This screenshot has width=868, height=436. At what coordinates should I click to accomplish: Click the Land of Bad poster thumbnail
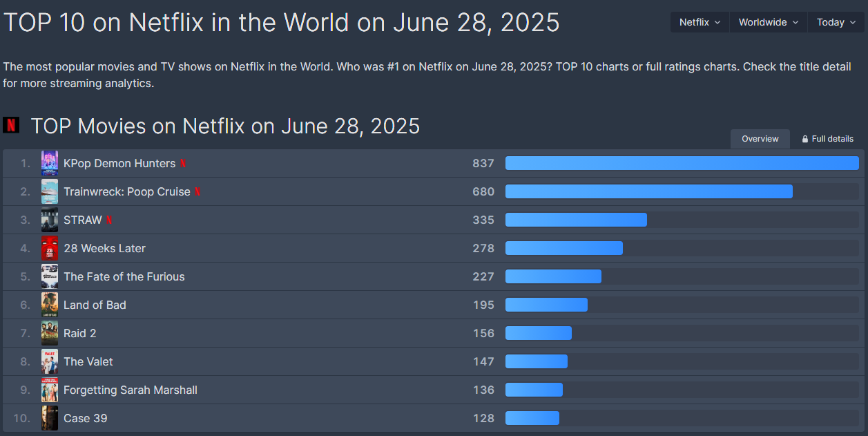(x=50, y=305)
